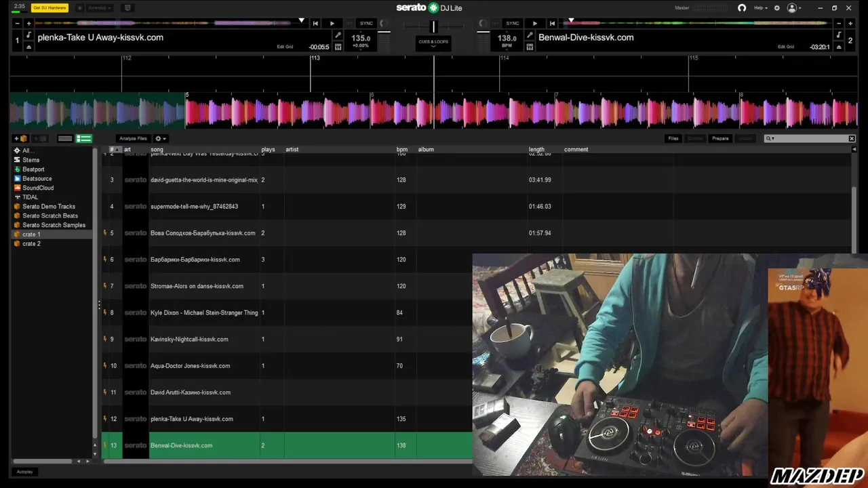
Task: Toggle the brightness sun icon in top bar
Action: pyautogui.click(x=79, y=7)
